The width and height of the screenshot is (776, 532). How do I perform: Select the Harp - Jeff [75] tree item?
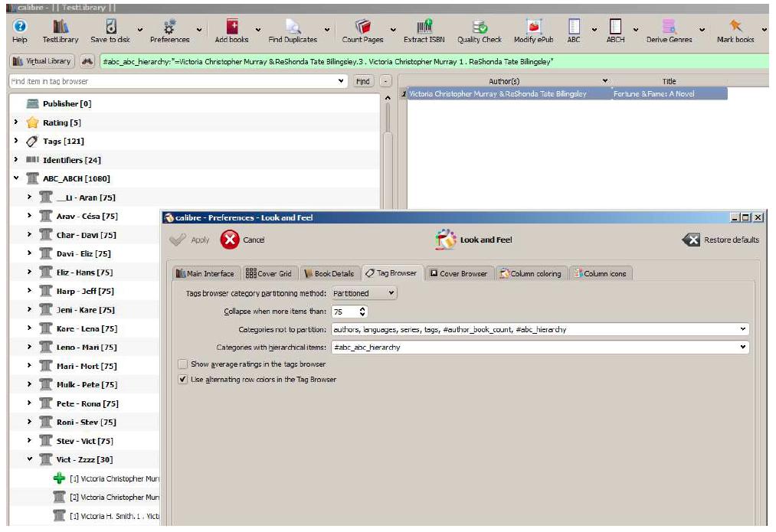pos(85,291)
